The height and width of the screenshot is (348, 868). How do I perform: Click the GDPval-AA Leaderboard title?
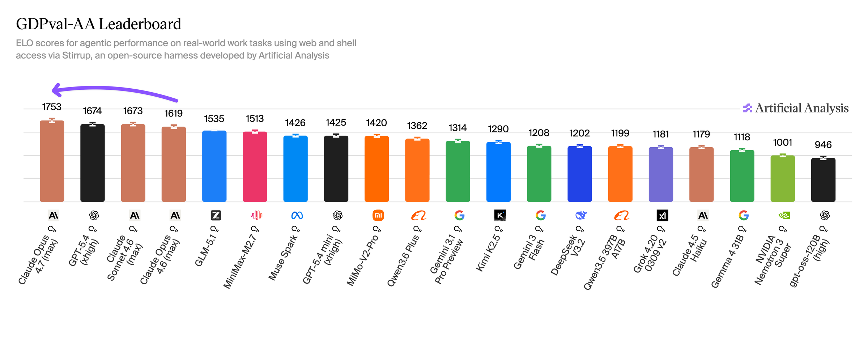pos(98,24)
